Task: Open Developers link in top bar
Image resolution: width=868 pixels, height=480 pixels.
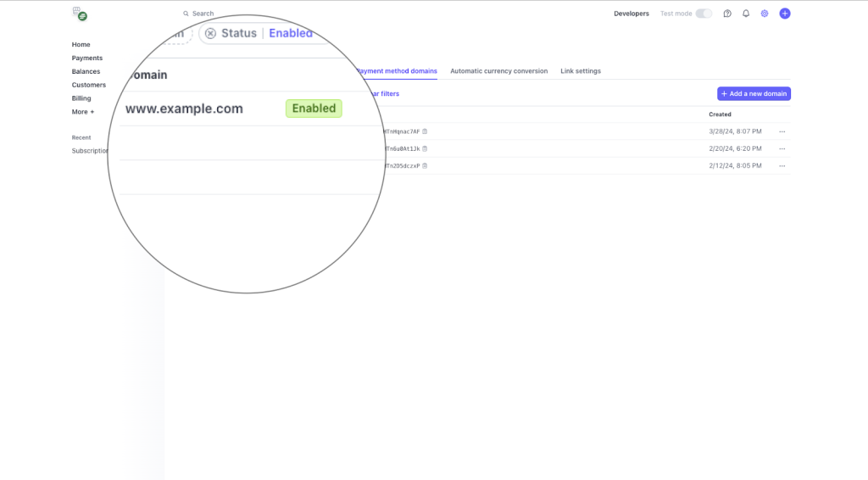Action: pos(632,14)
